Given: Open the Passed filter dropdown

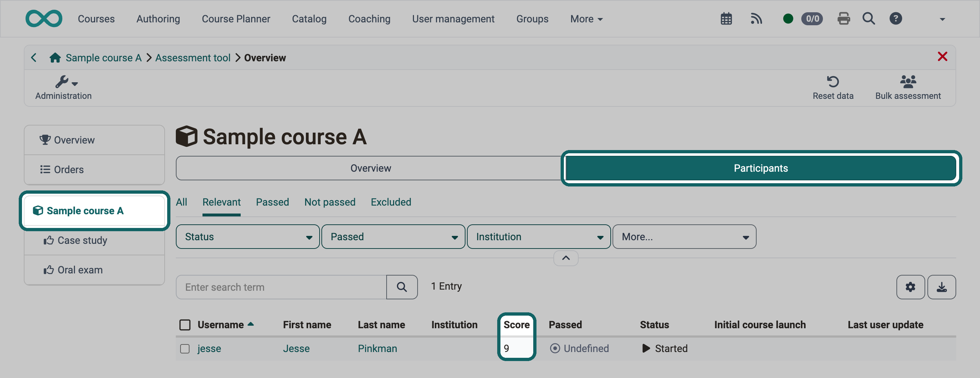Looking at the screenshot, I should click(393, 236).
